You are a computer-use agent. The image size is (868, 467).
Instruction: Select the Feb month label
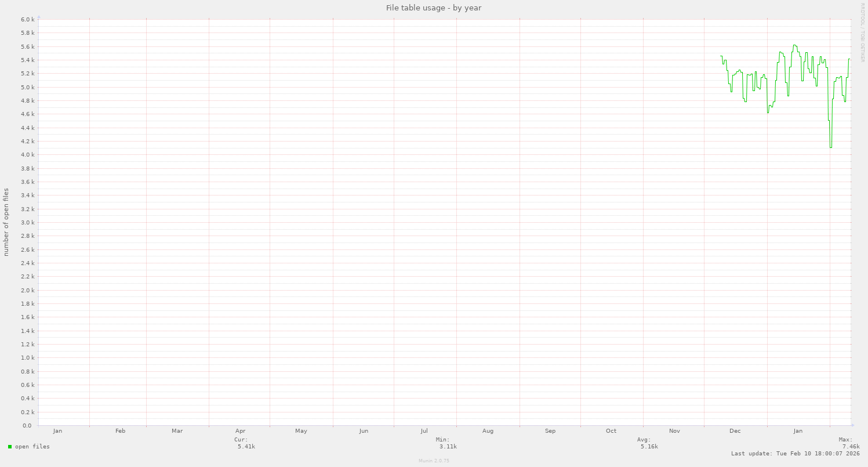pyautogui.click(x=119, y=430)
